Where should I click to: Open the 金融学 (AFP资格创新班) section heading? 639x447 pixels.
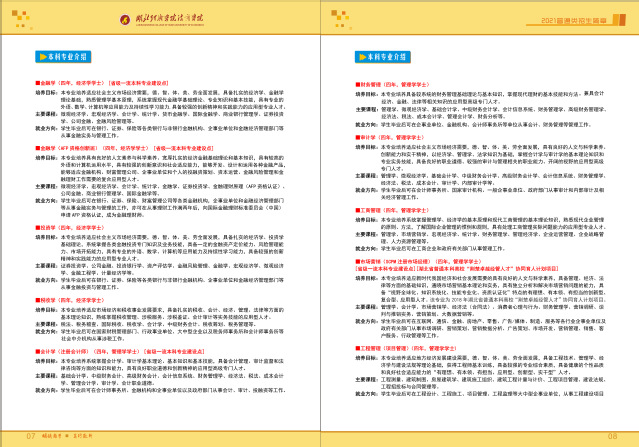click(72, 148)
